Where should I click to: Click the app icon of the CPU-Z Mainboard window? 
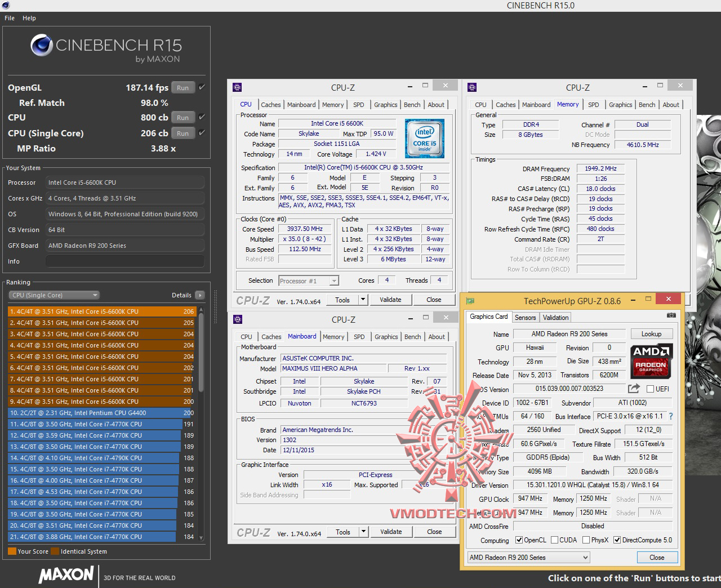pyautogui.click(x=237, y=319)
